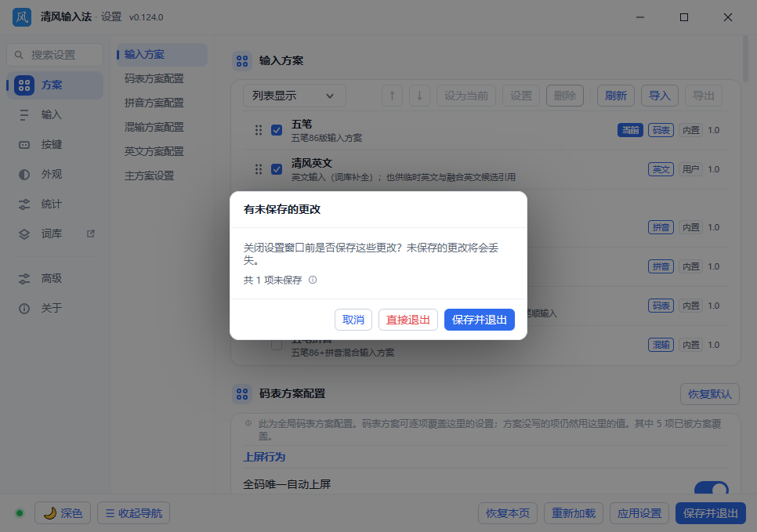Image resolution: width=757 pixels, height=532 pixels.
Task: Click the 刷新 toolbar button
Action: click(616, 96)
